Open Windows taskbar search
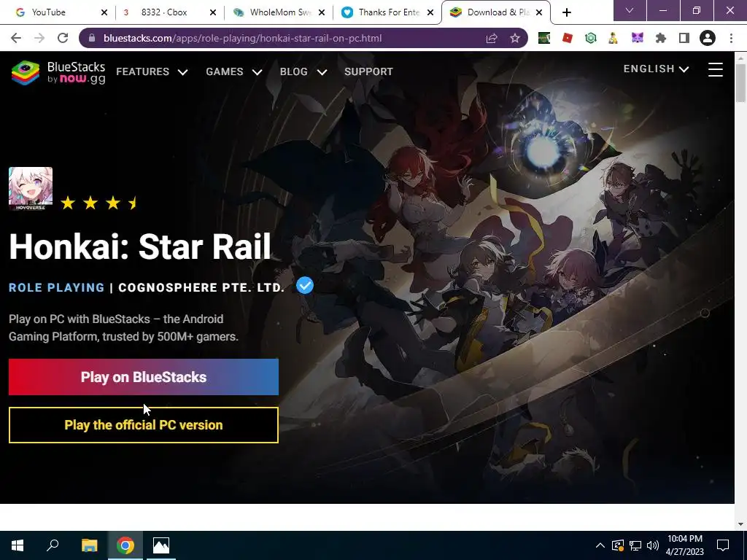 point(53,545)
